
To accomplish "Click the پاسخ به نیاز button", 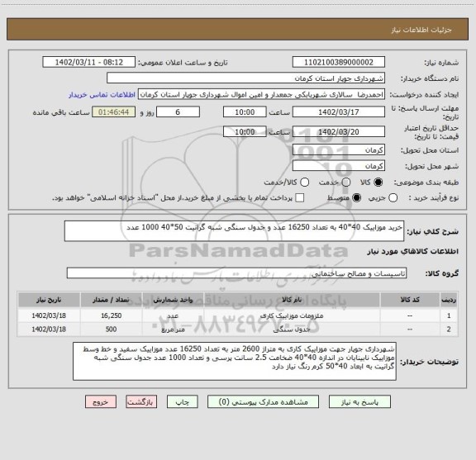I will pyautogui.click(x=359, y=401).
